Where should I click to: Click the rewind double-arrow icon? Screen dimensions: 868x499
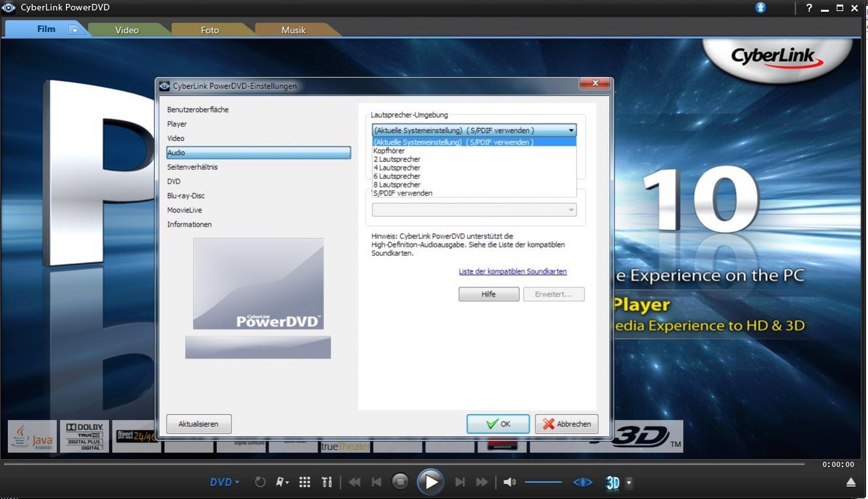[x=355, y=482]
